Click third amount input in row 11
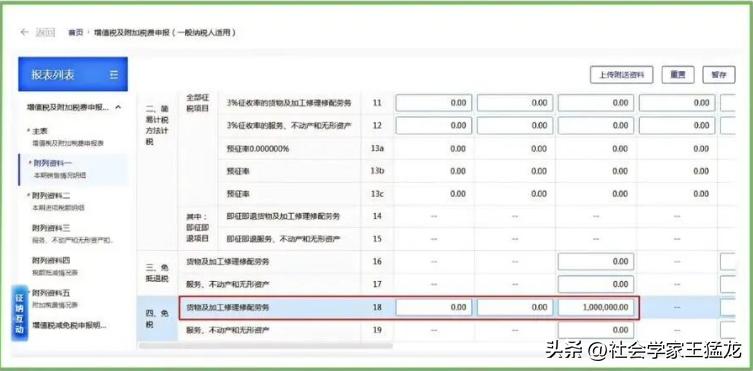The width and height of the screenshot is (753, 371). coord(596,103)
